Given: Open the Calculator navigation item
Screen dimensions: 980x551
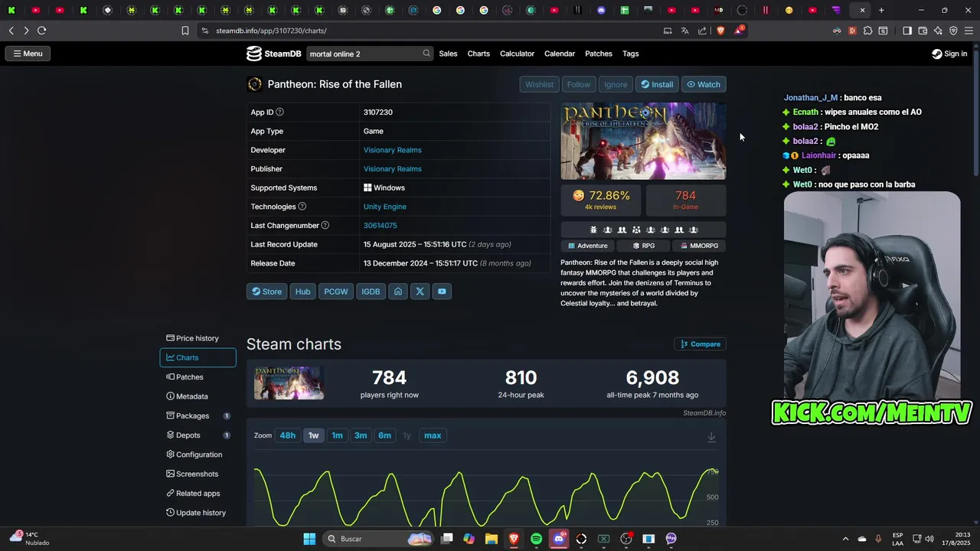Looking at the screenshot, I should pos(517,54).
